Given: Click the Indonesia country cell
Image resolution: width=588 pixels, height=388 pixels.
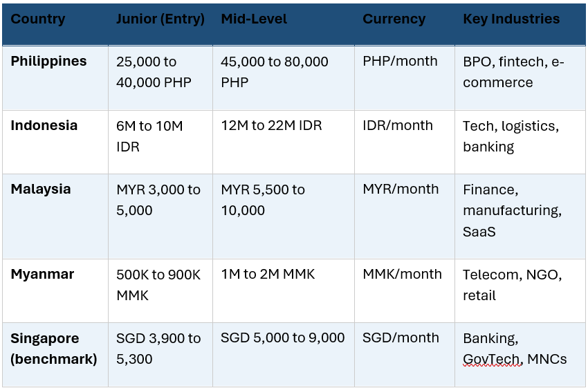Looking at the screenshot, I should [x=55, y=142].
